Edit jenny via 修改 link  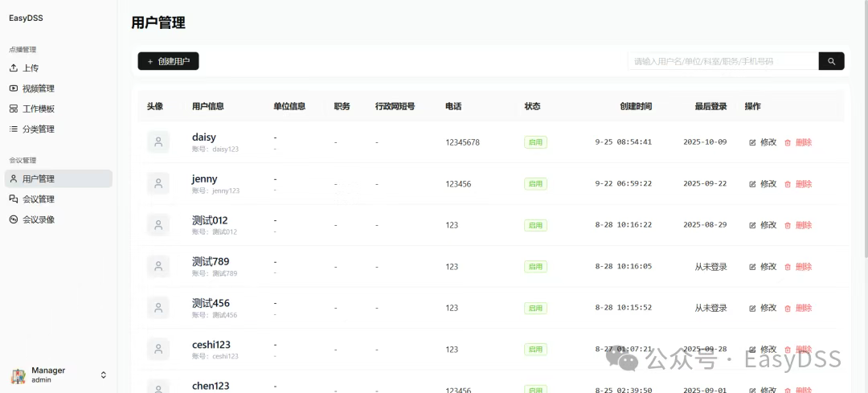point(763,184)
